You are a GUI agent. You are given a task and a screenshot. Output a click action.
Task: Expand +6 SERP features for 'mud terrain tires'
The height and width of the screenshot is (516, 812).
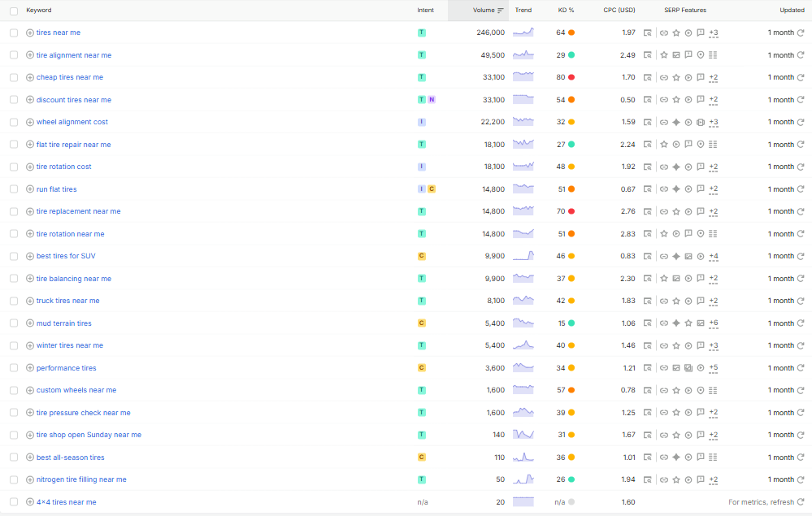point(713,323)
